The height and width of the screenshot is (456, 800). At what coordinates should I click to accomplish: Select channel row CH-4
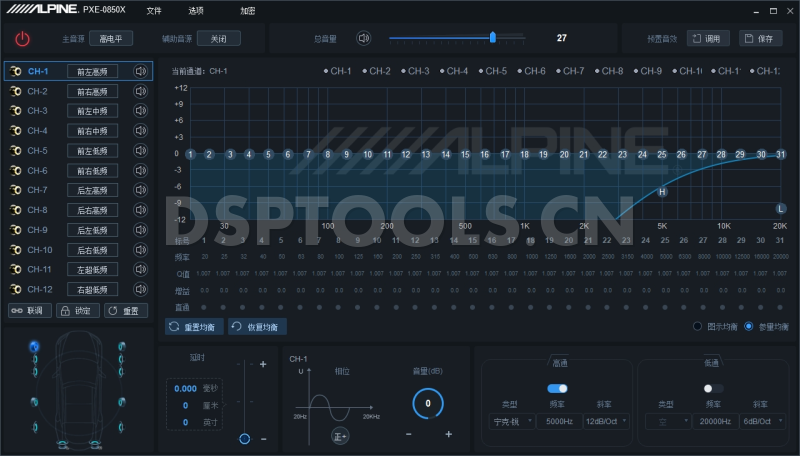78,131
